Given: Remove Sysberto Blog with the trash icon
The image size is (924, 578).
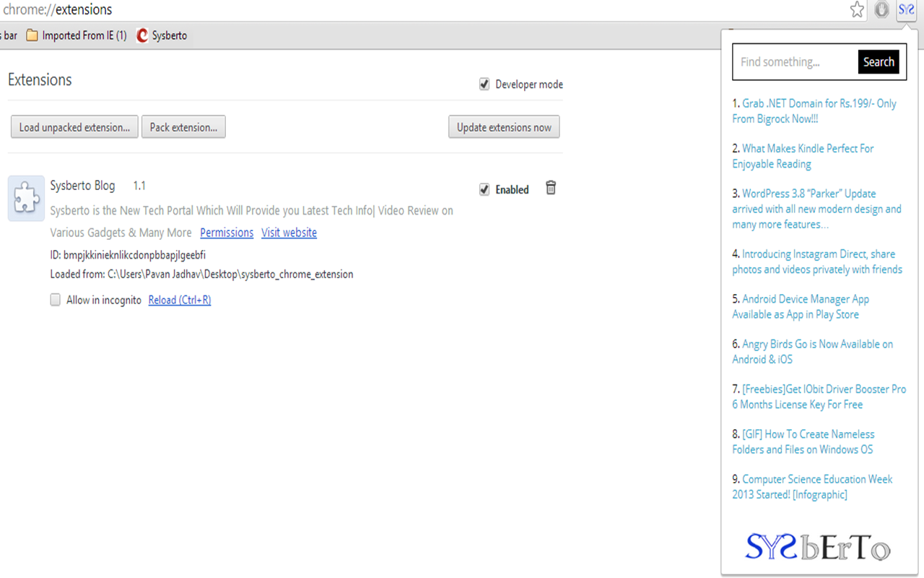Looking at the screenshot, I should (x=551, y=188).
